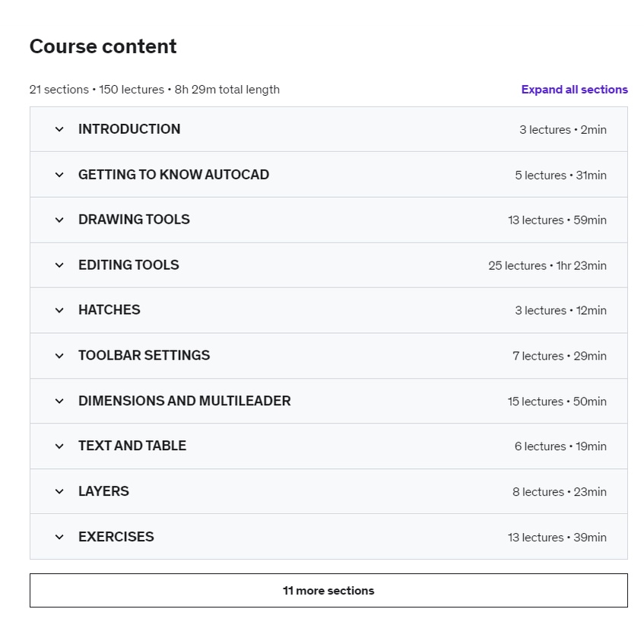Click the EXERCISES section heading
Image resolution: width=644 pixels, height=644 pixels.
point(116,536)
